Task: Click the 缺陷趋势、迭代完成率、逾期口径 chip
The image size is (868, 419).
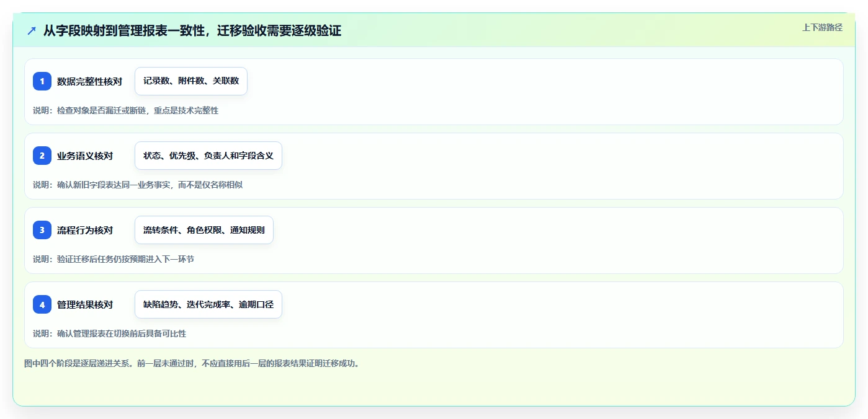Action: (208, 304)
